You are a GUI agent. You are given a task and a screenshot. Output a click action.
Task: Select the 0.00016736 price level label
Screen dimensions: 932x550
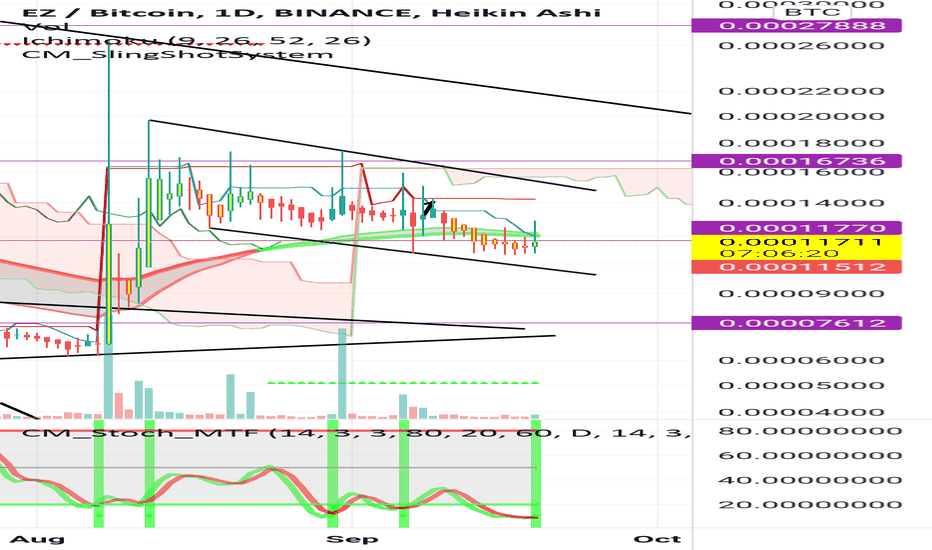tap(796, 161)
